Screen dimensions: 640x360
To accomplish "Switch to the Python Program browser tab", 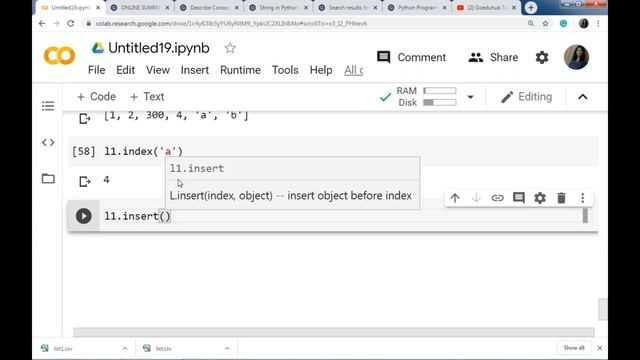I will pyautogui.click(x=417, y=7).
